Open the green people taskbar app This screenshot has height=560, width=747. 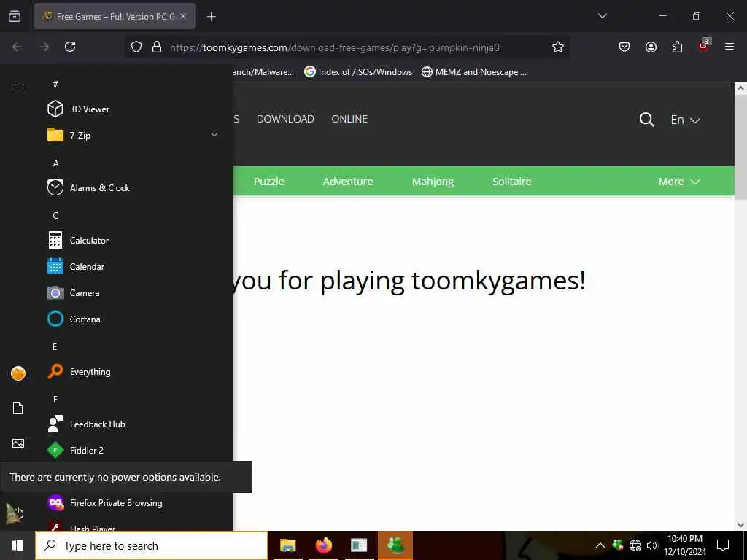coord(395,545)
